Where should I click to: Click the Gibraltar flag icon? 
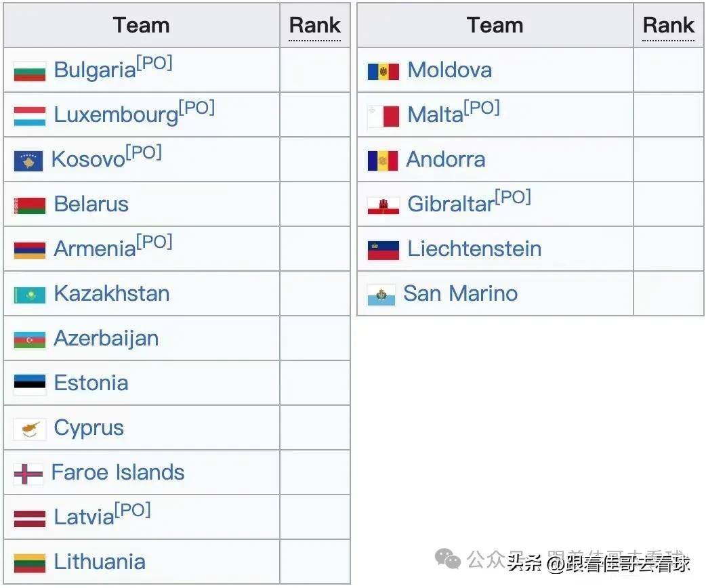(x=383, y=205)
